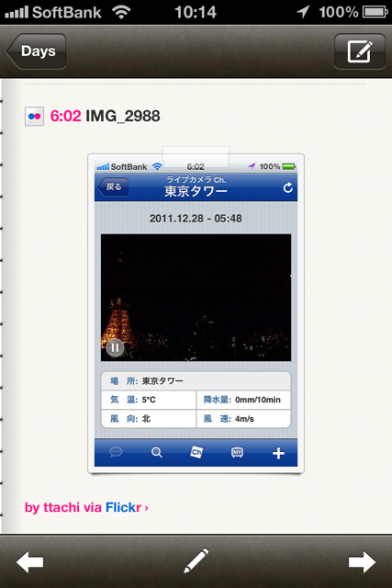Screen dimensions: 392x588
Task: Tap the 6:02 pink timestamp
Action: pos(65,116)
